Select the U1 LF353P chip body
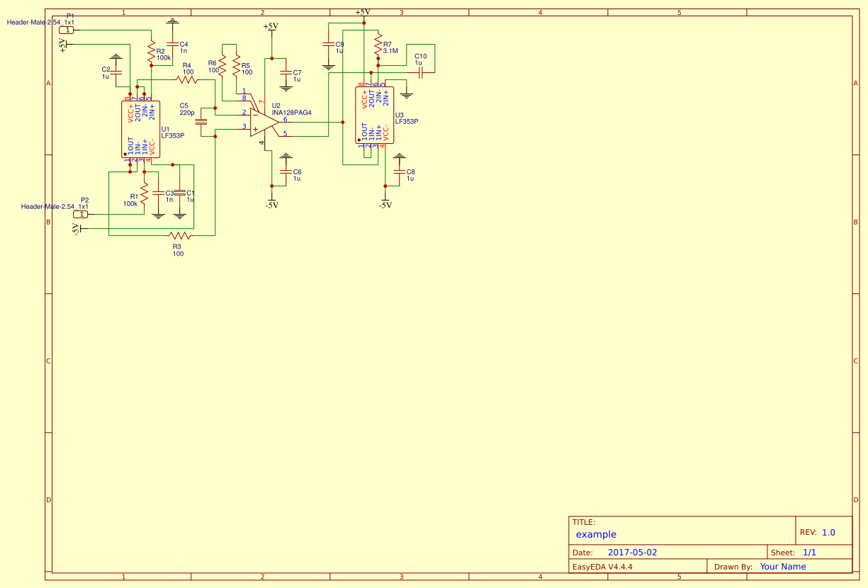Image resolution: width=868 pixels, height=588 pixels. coord(140,130)
